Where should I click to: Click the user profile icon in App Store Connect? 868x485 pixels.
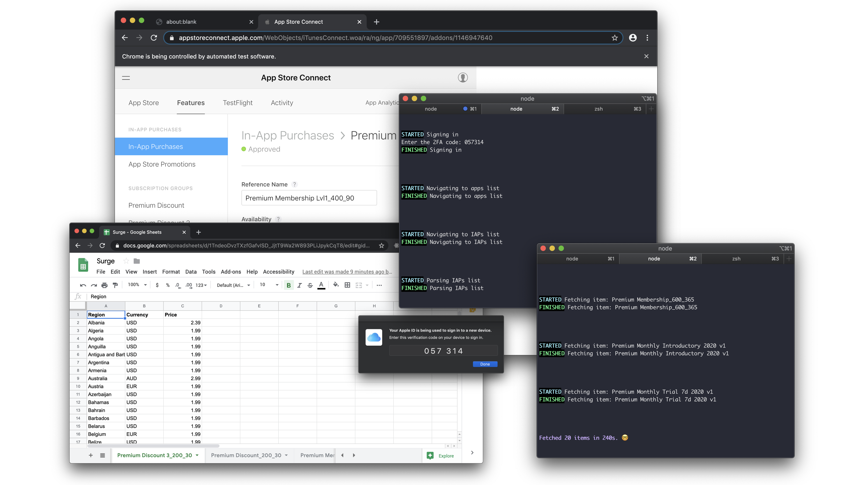point(463,77)
